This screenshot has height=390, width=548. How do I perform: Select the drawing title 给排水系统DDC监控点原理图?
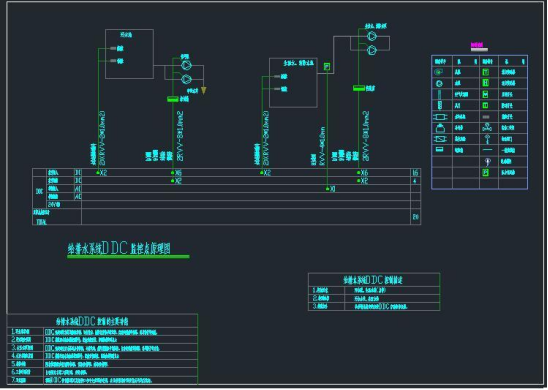(x=119, y=248)
